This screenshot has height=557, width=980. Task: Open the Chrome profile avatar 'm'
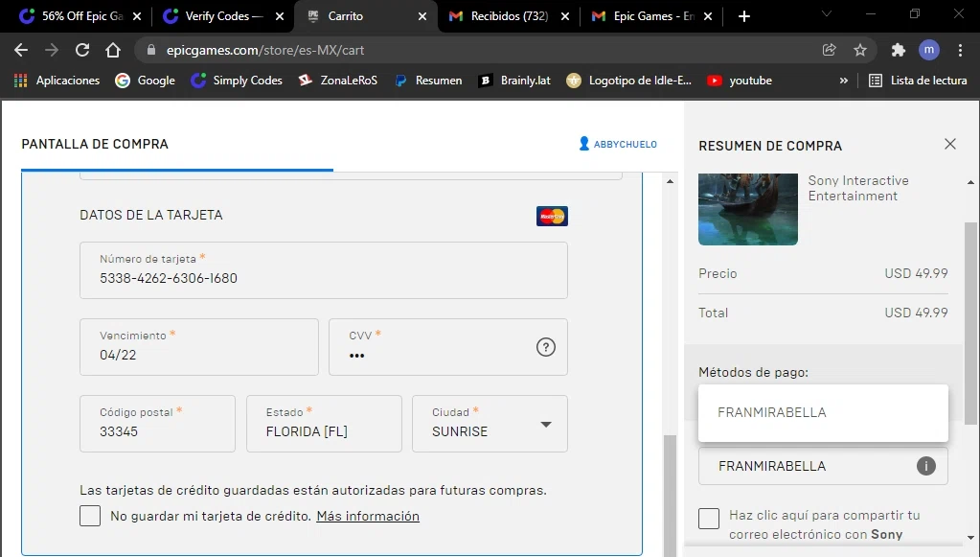pyautogui.click(x=929, y=50)
